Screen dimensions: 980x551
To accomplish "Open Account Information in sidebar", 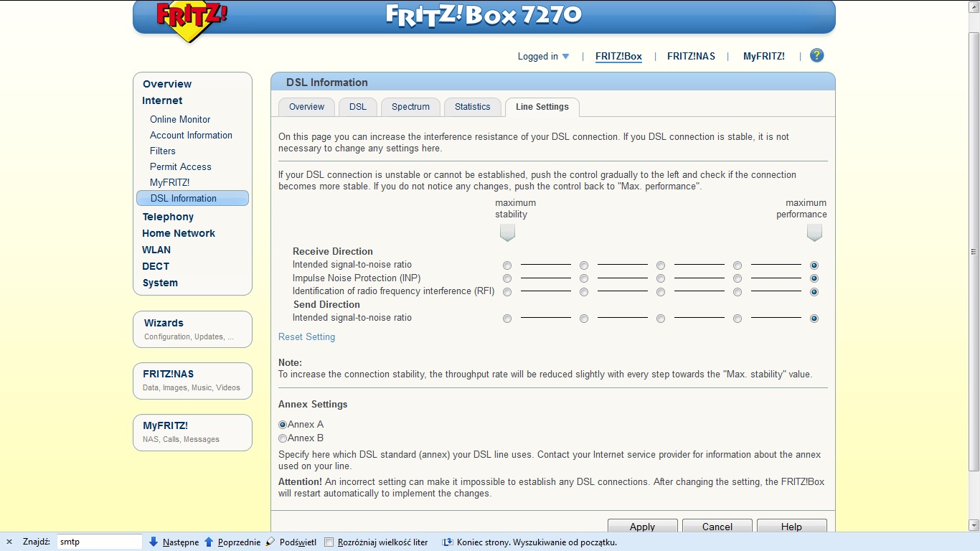I will [191, 135].
